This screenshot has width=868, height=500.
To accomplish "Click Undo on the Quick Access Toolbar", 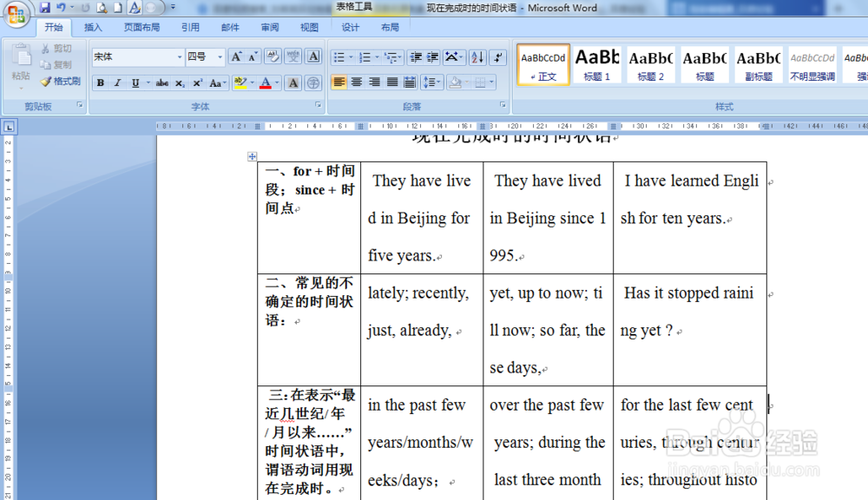I will point(62,7).
